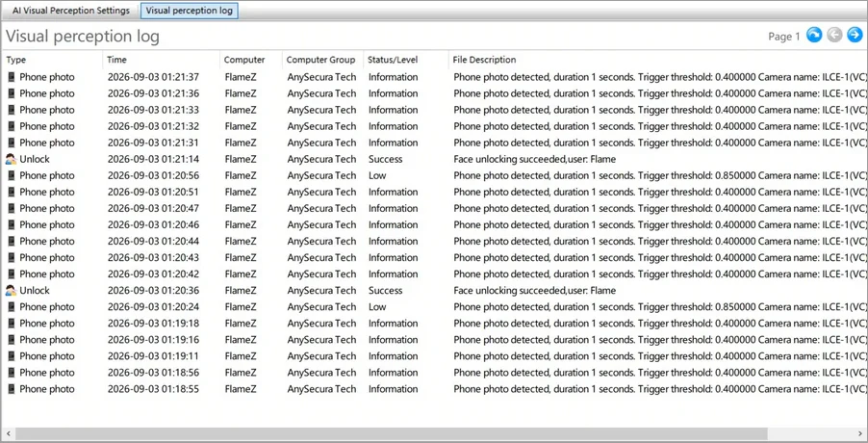
Task: Click phone icon of 01:19:11 entry
Action: point(12,356)
